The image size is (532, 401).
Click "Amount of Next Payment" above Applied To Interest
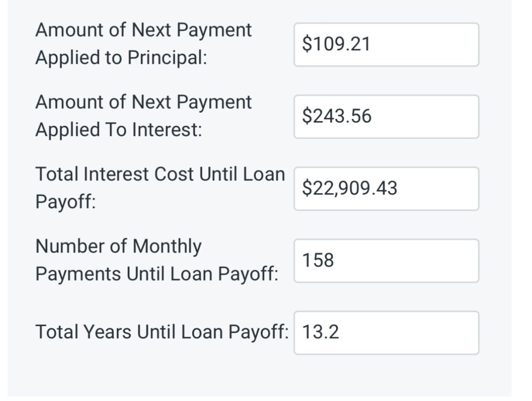[x=143, y=102]
